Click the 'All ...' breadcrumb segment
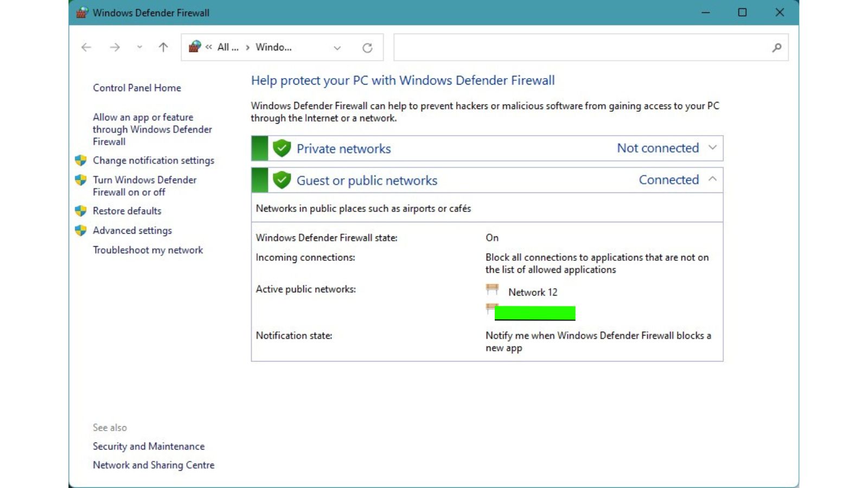This screenshot has width=868, height=488. pos(228,47)
